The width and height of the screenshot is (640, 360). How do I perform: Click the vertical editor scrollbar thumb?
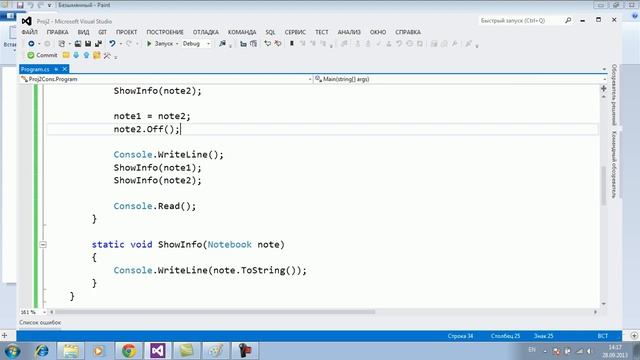[x=604, y=186]
